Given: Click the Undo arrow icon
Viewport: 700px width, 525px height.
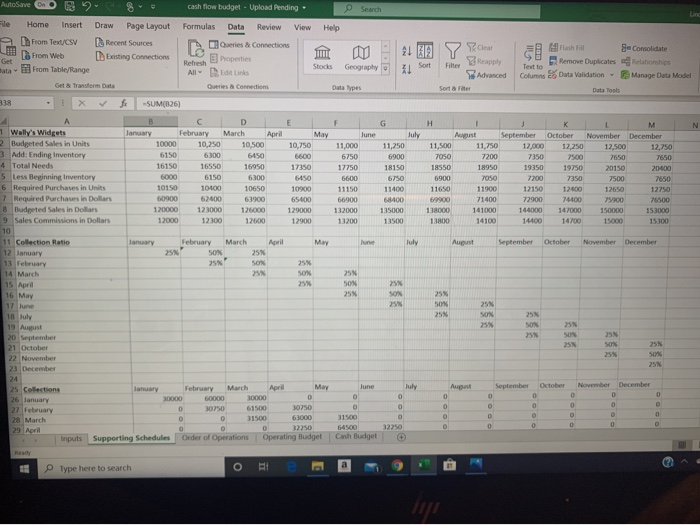Looking at the screenshot, I should [x=87, y=6].
